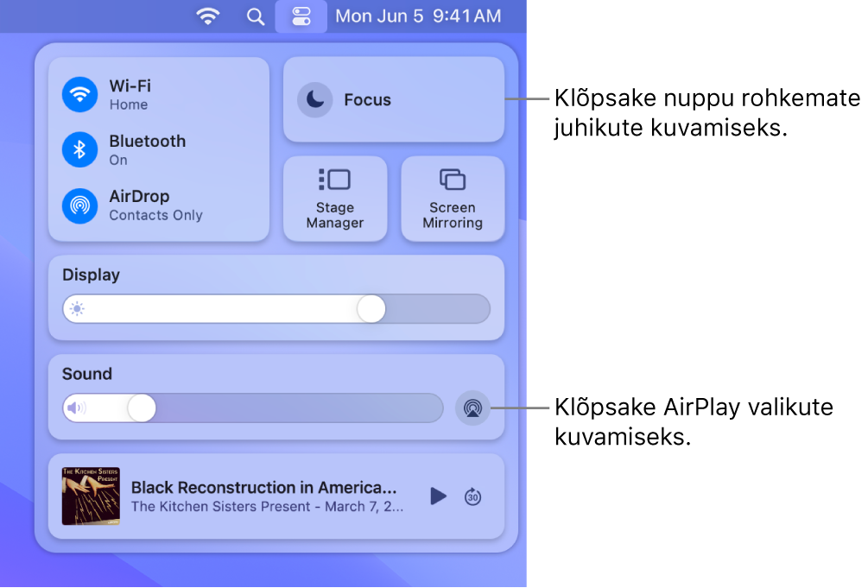Close Control Center via menu bar icon
868x588 pixels.
pyautogui.click(x=301, y=16)
